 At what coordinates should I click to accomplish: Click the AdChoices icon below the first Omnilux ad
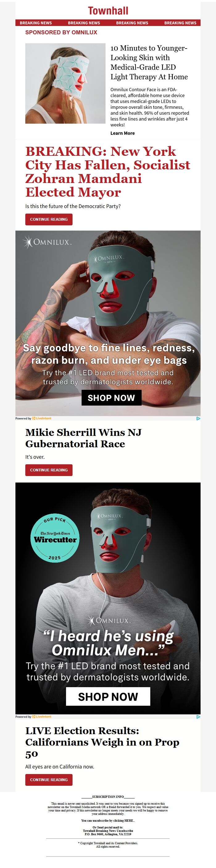198,418
